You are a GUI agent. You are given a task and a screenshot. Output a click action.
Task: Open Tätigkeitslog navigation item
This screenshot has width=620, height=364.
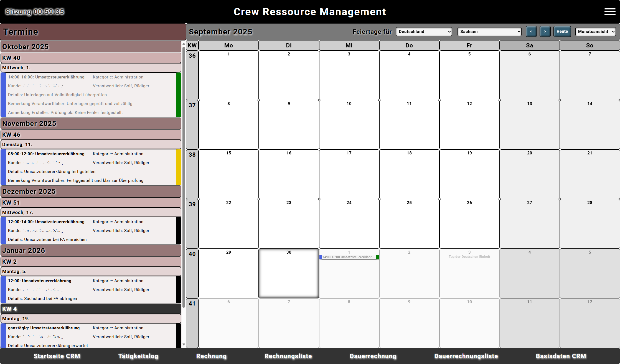pyautogui.click(x=138, y=356)
